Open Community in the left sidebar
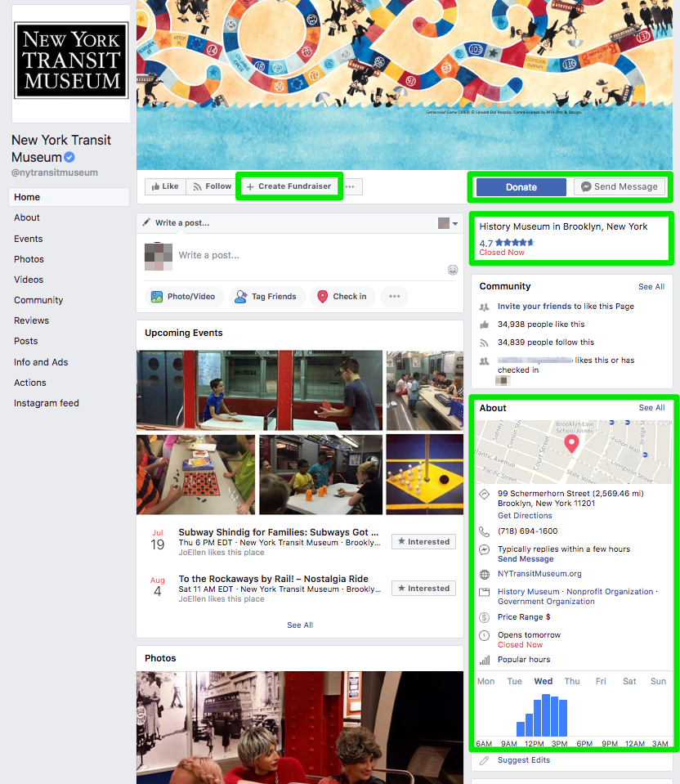Image resolution: width=680 pixels, height=784 pixels. point(38,300)
